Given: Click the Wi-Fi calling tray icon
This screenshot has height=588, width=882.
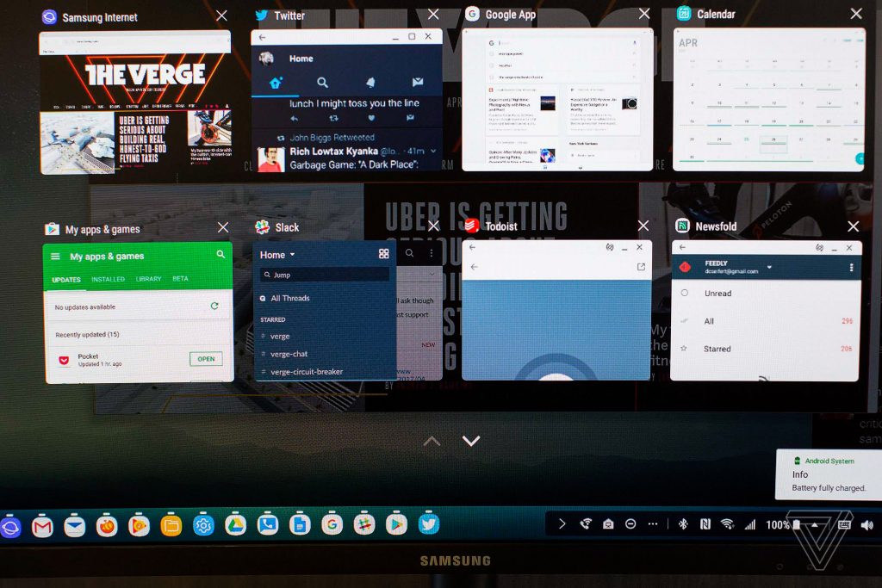Looking at the screenshot, I should click(586, 524).
